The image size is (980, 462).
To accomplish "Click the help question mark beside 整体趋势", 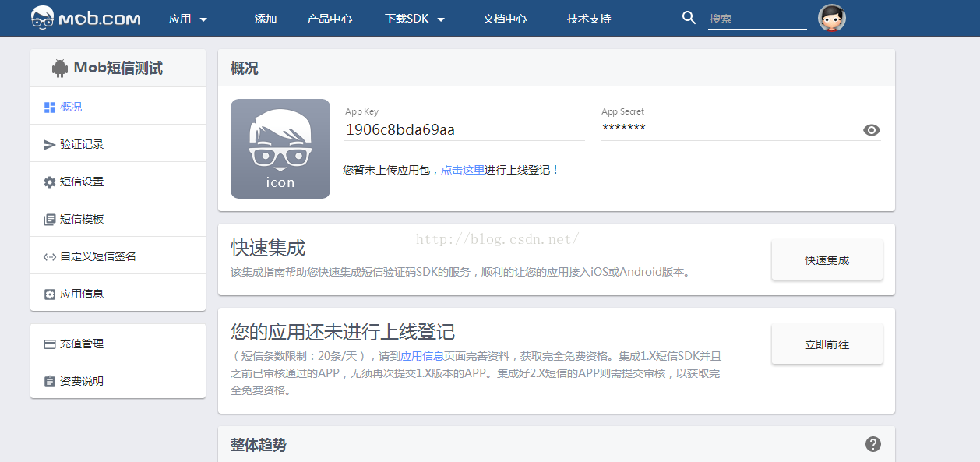I will tap(873, 444).
